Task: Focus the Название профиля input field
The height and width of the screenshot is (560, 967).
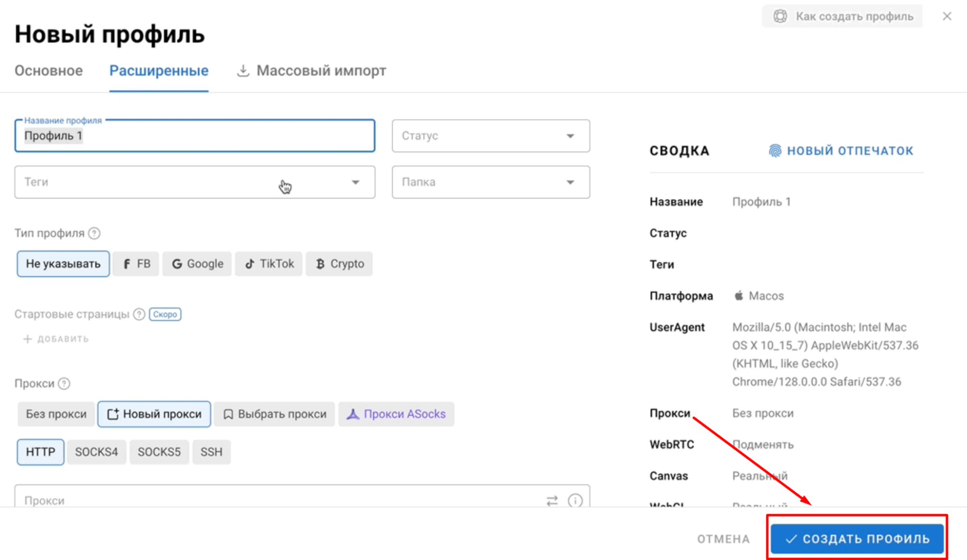Action: point(195,136)
